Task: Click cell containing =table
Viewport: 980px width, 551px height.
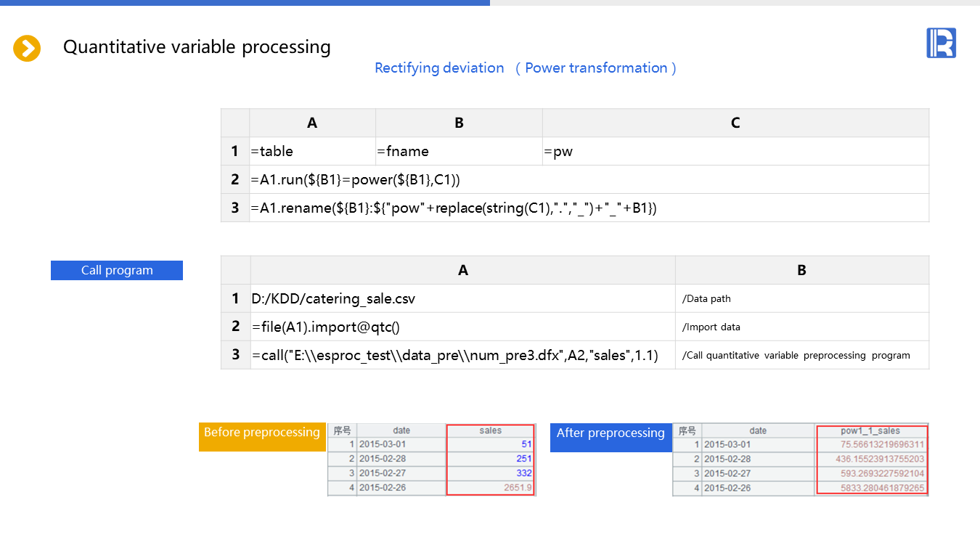Action: click(312, 151)
